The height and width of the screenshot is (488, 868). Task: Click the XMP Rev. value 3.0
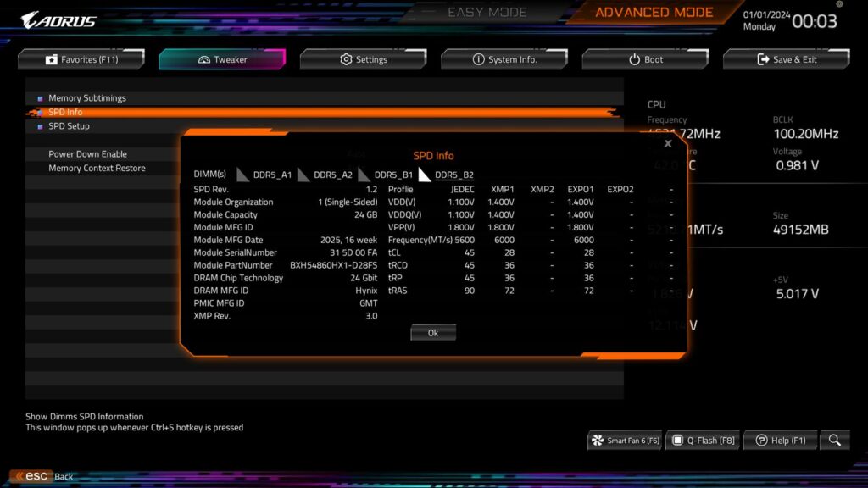(x=371, y=316)
